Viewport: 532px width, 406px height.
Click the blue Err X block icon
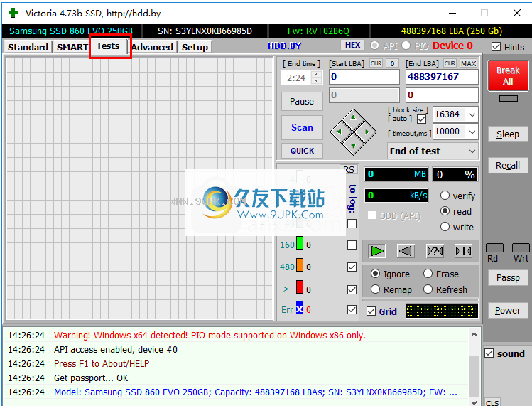point(299,309)
